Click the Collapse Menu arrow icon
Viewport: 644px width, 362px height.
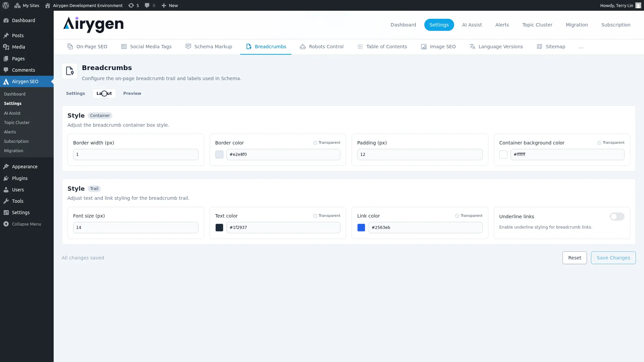[6, 224]
